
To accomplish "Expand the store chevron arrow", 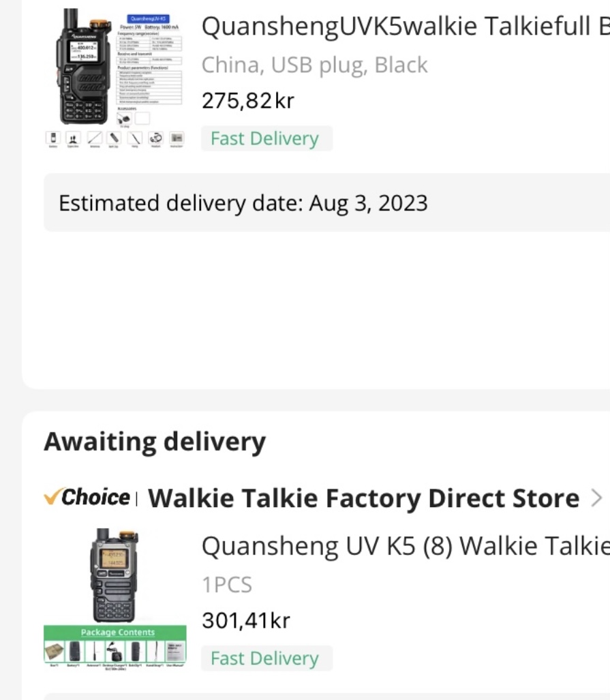I will (596, 498).
